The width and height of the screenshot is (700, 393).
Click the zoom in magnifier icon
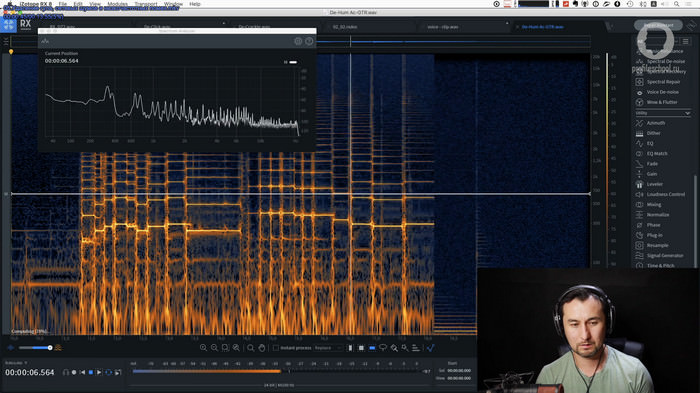pyautogui.click(x=203, y=348)
